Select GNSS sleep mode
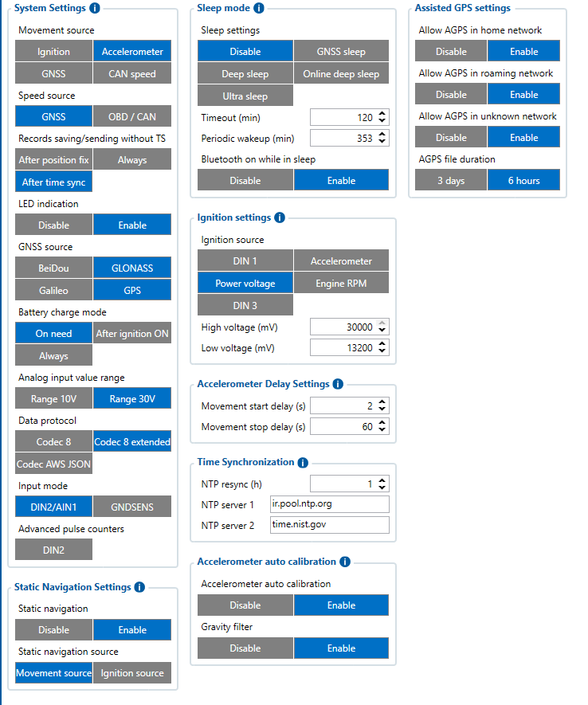588x705 pixels. (341, 51)
